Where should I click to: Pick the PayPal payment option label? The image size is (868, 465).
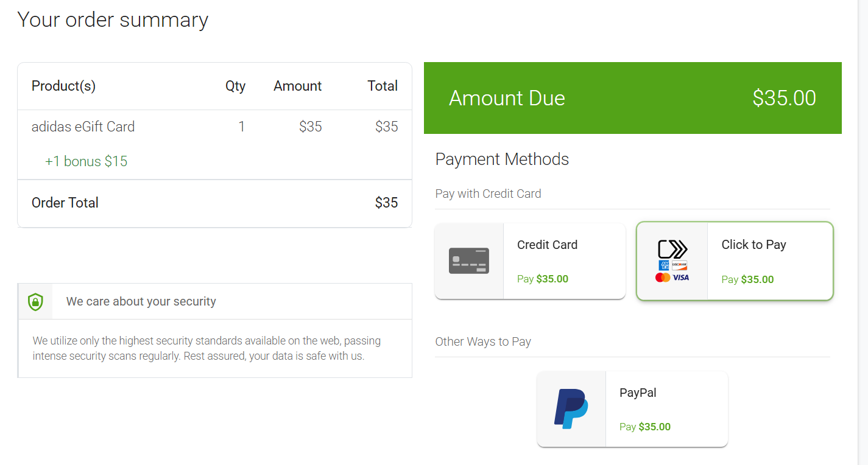(x=638, y=393)
